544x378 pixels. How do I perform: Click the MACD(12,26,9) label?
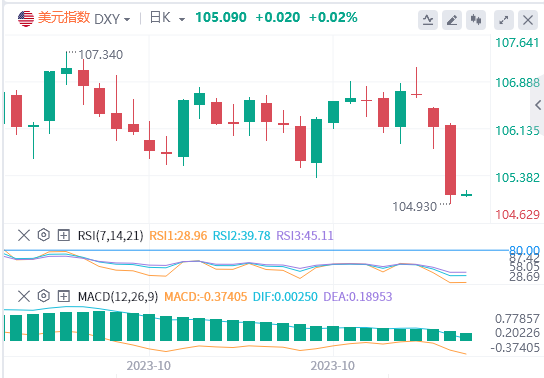(118, 297)
